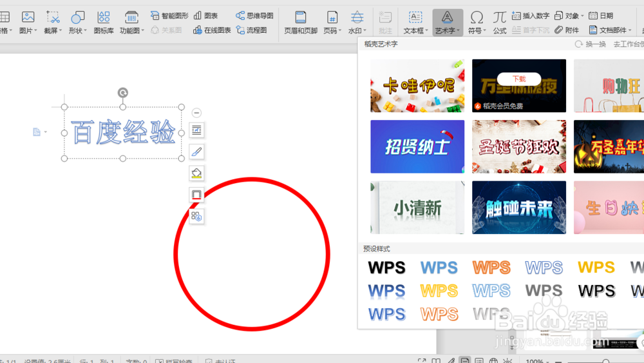This screenshot has height=363, width=644.
Task: Expand the 页码 page number dropdown
Action: coord(339,30)
